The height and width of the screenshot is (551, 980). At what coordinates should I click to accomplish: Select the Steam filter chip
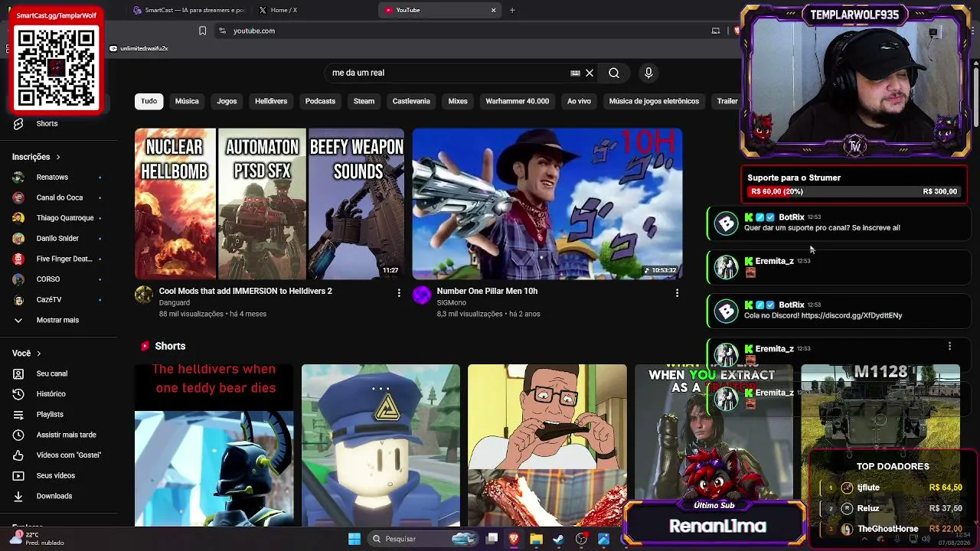point(364,101)
